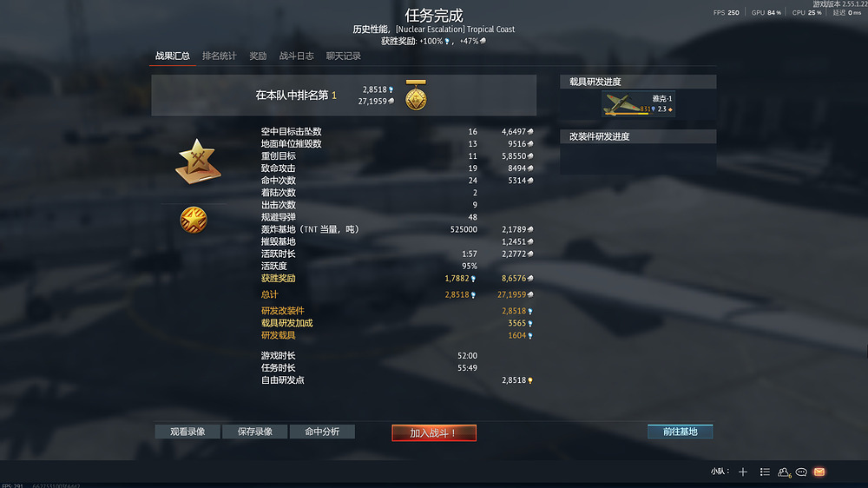Open the mail envelope icon
The height and width of the screenshot is (488, 868).
coord(819,472)
